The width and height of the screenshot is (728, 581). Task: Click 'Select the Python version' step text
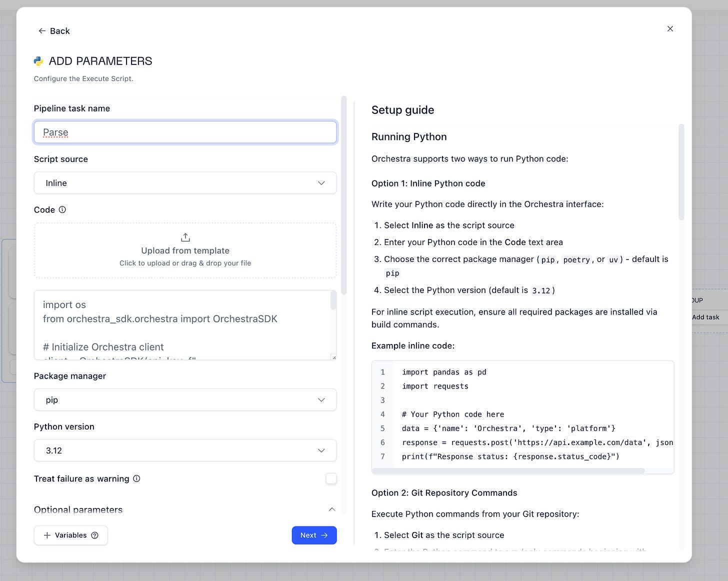[469, 290]
